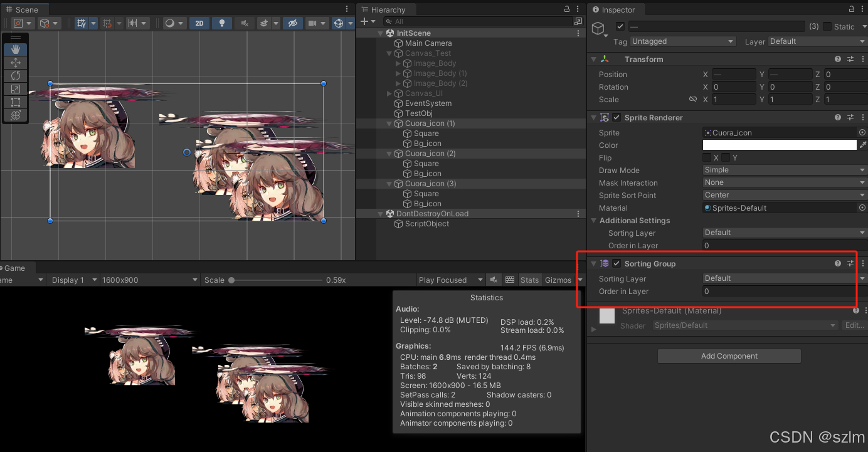
Task: Select the Transform tool in Scene
Action: [16, 115]
